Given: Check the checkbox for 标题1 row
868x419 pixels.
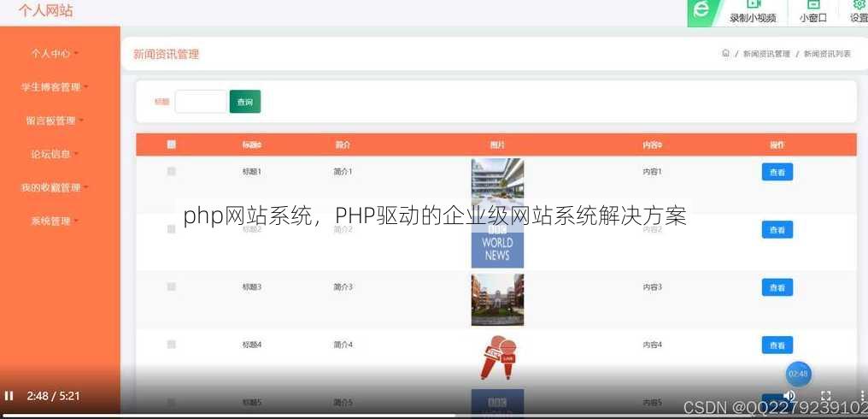Looking at the screenshot, I should [x=171, y=172].
